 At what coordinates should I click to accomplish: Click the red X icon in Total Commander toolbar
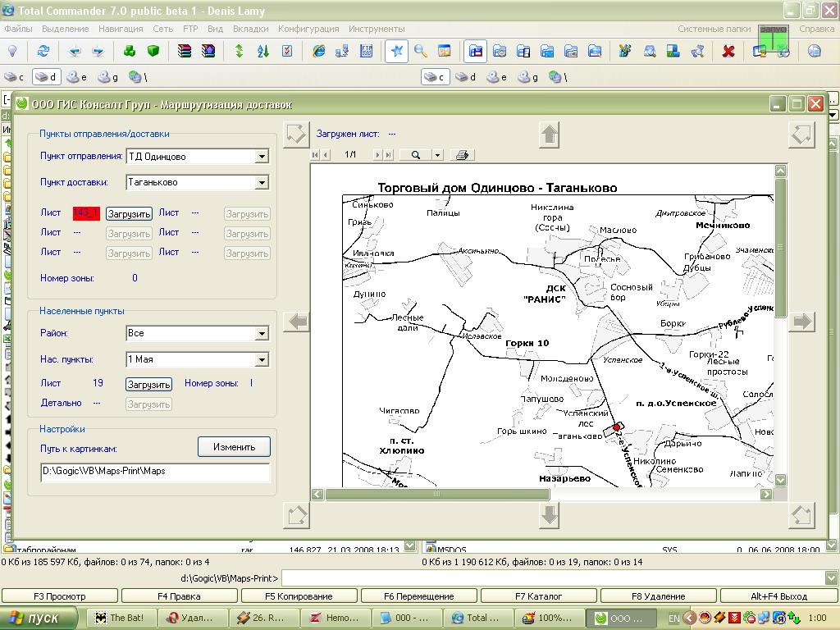tap(728, 51)
